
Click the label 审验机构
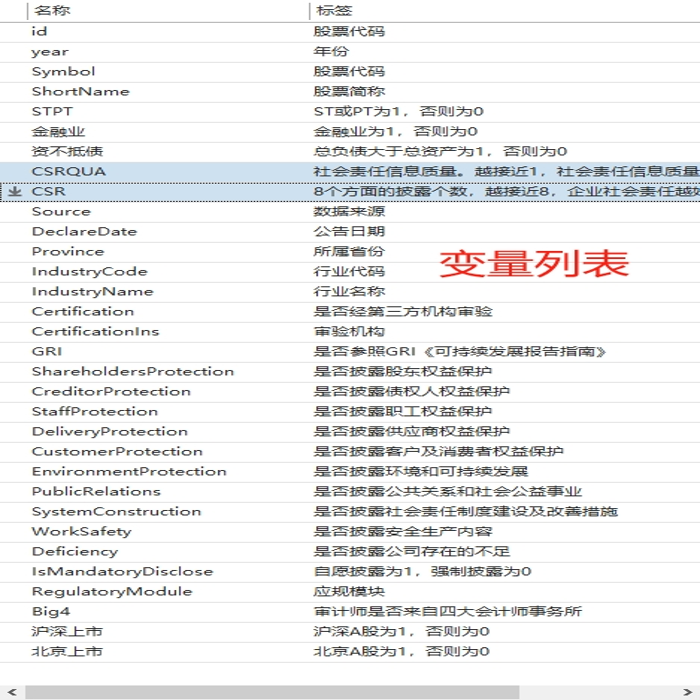pyautogui.click(x=349, y=332)
